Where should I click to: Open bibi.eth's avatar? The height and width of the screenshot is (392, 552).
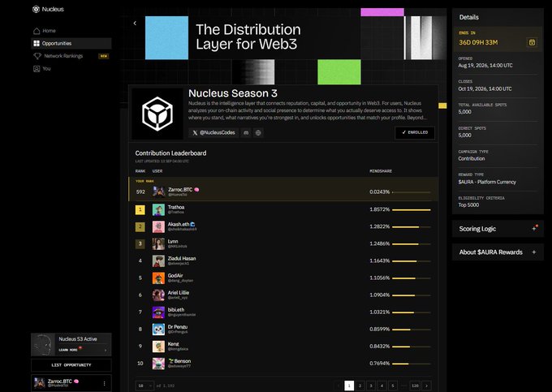pyautogui.click(x=158, y=312)
